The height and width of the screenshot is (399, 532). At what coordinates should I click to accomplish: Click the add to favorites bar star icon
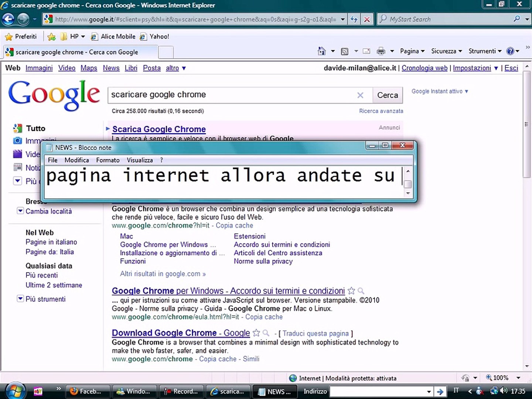pyautogui.click(x=52, y=37)
